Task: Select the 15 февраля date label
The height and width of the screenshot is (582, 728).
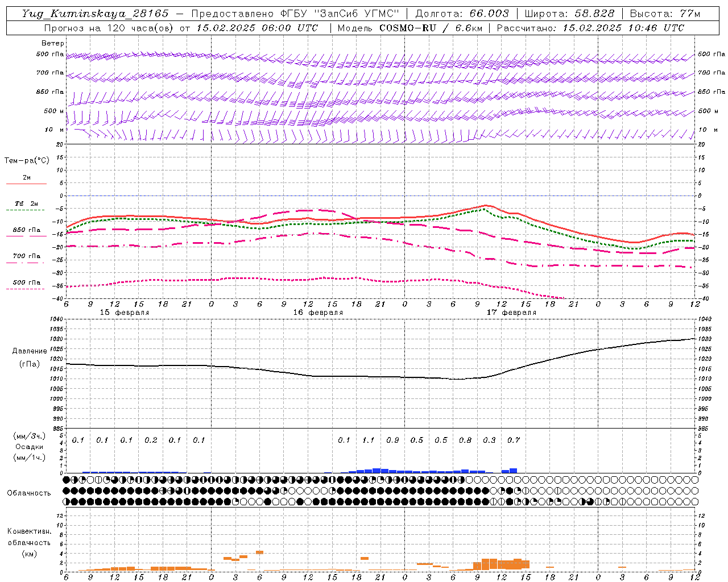Action: coord(125,313)
